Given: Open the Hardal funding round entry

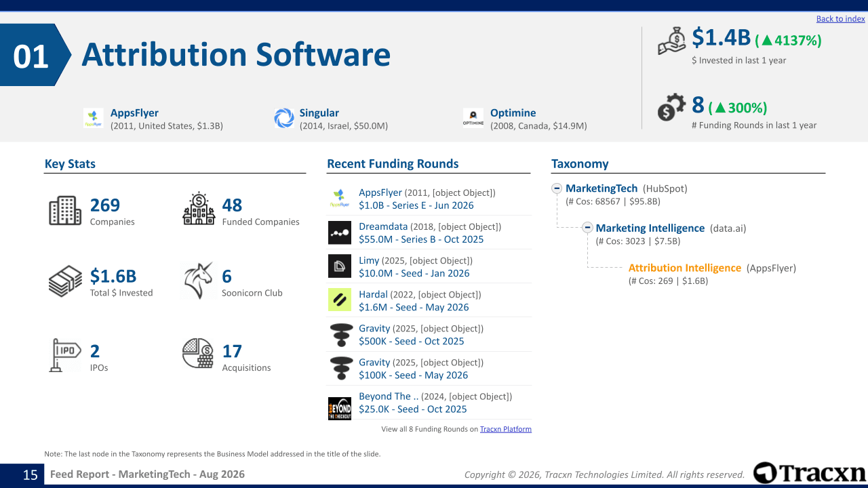Looking at the screenshot, I should pyautogui.click(x=373, y=294).
